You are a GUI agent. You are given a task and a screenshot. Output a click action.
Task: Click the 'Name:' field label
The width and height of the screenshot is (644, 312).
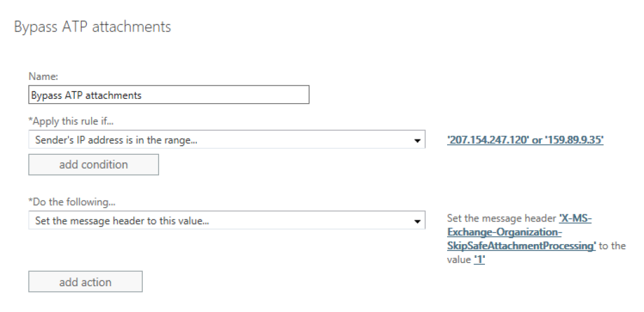[x=43, y=76]
